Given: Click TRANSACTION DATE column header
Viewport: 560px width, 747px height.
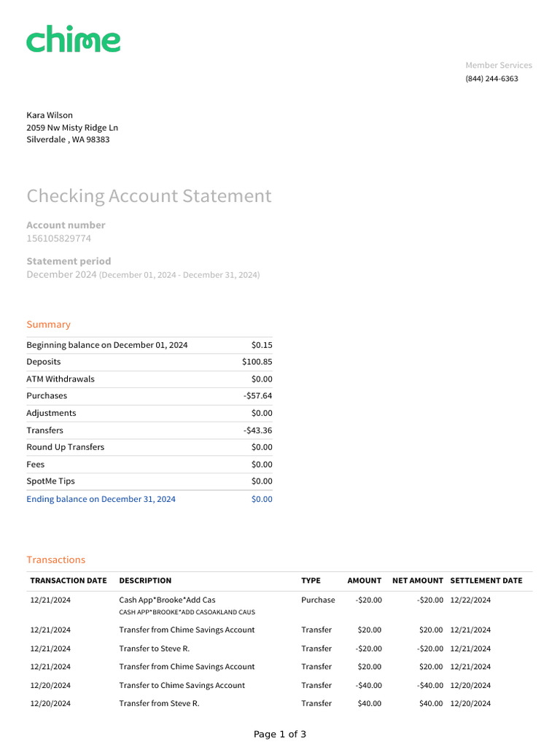Looking at the screenshot, I should [69, 581].
